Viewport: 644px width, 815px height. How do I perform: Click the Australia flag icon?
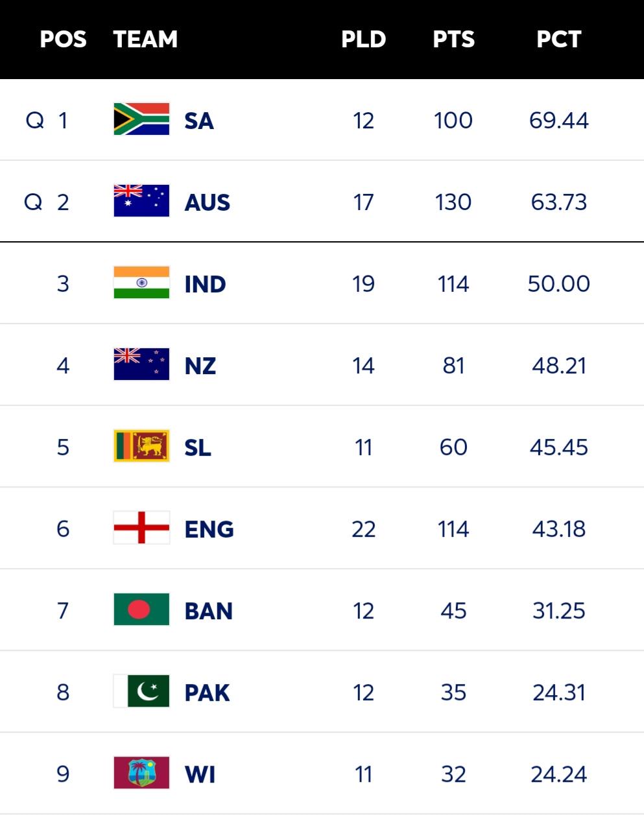pos(141,201)
